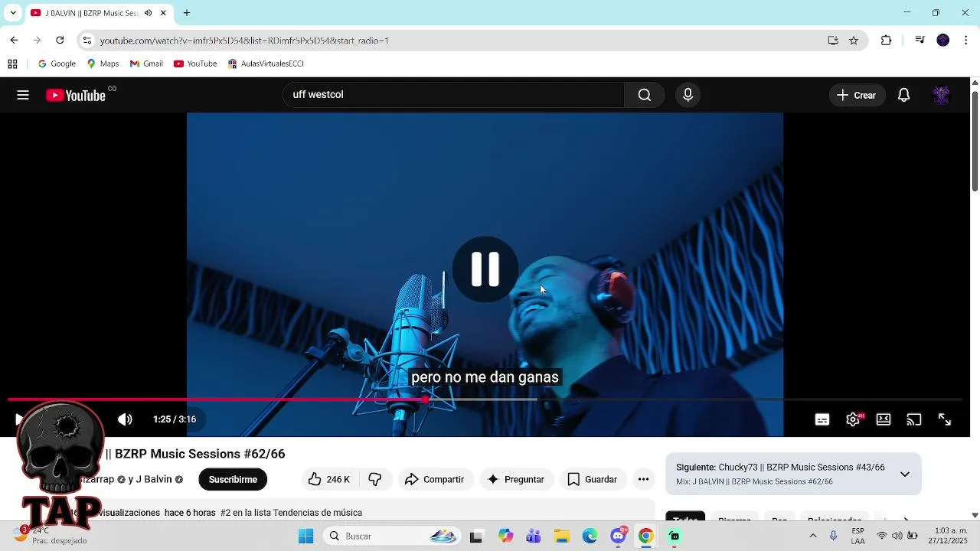The height and width of the screenshot is (551, 980).
Task: Toggle subtitles with the CC button
Action: (x=822, y=419)
